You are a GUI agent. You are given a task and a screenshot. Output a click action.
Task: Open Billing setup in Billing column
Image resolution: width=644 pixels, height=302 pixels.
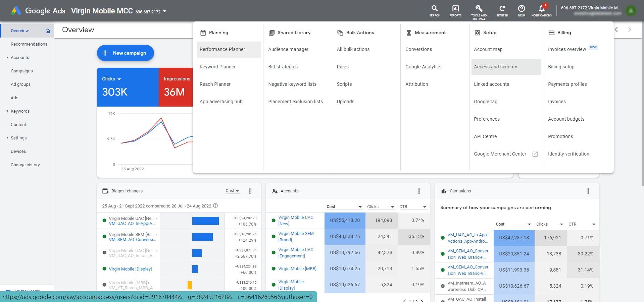tap(561, 67)
